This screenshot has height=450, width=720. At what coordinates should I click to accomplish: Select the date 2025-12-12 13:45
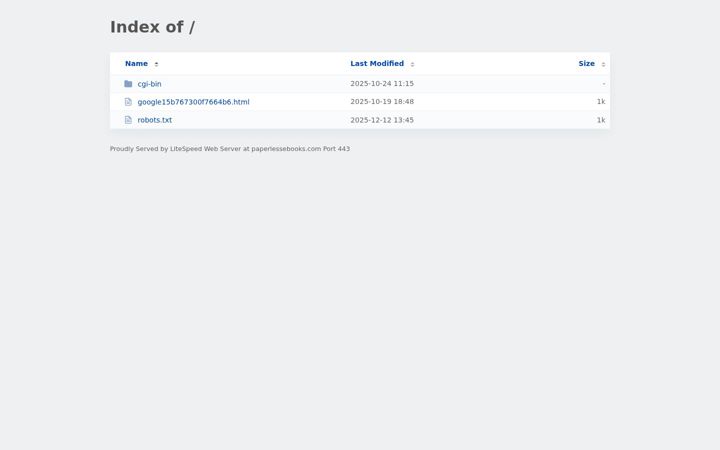(382, 120)
